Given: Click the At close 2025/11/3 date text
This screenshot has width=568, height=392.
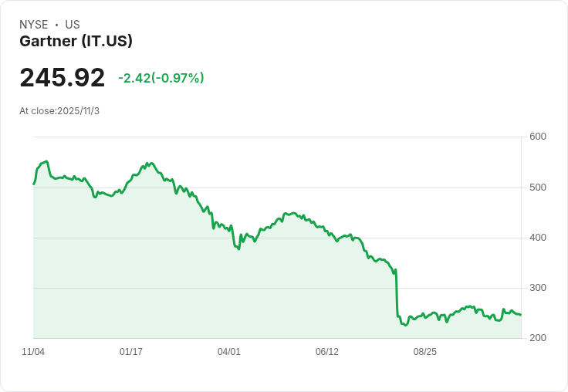Looking at the screenshot, I should tap(59, 111).
